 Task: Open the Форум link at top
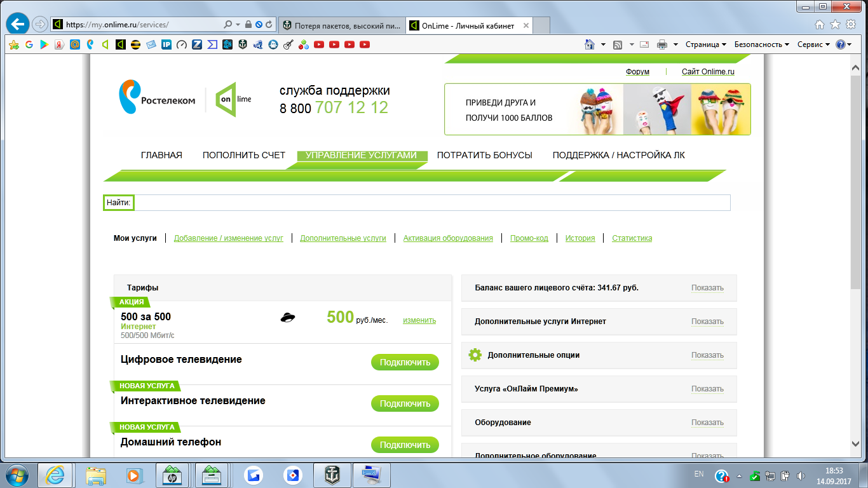pyautogui.click(x=637, y=72)
